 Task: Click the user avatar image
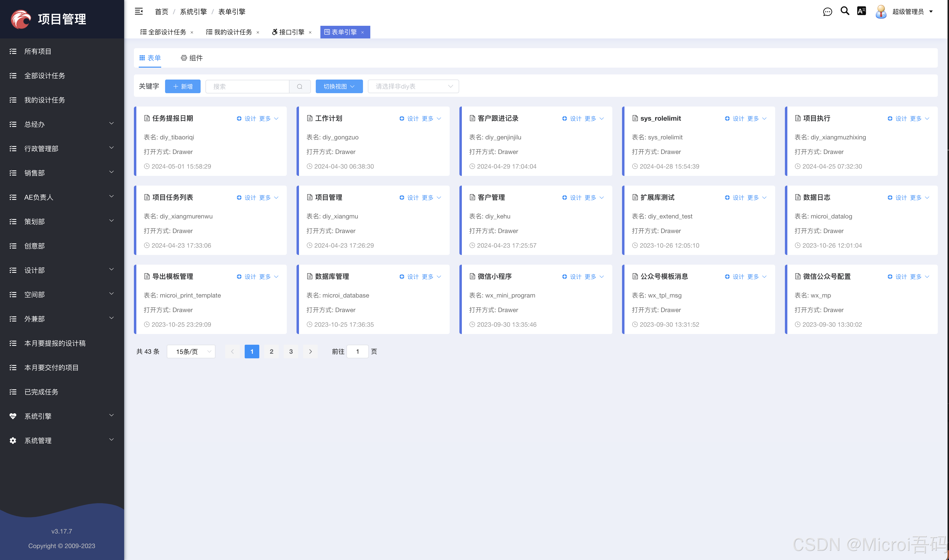click(881, 12)
